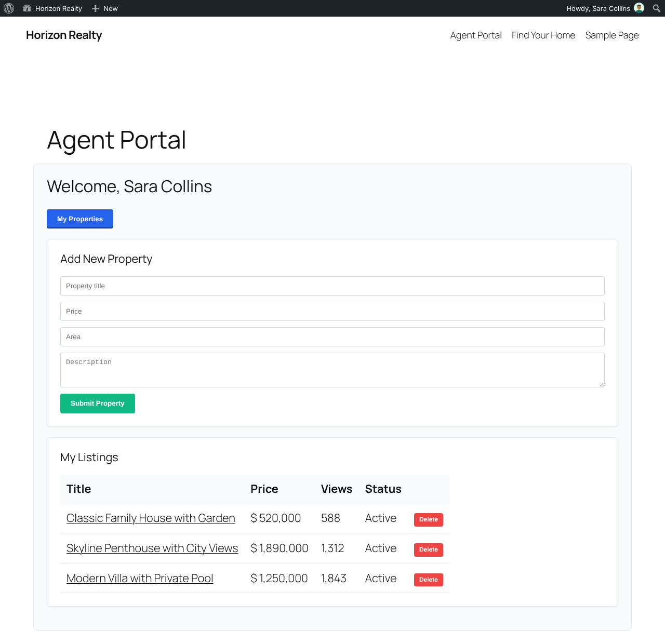665x644 pixels.
Task: Click the Status column header
Action: click(x=383, y=489)
